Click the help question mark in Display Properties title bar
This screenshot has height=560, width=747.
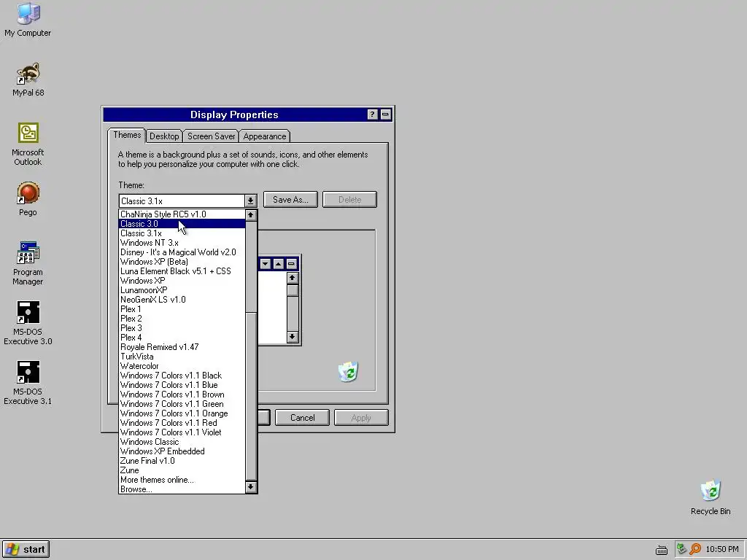pyautogui.click(x=373, y=114)
